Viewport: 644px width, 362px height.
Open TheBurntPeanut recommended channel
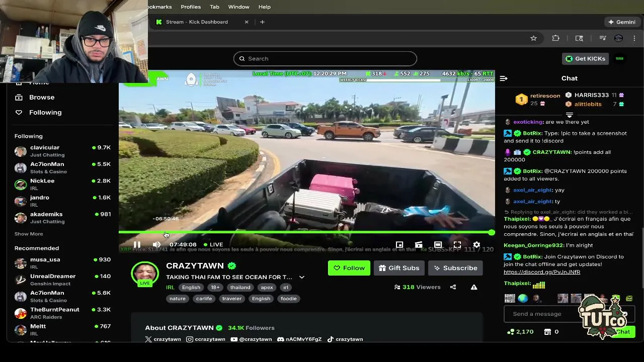click(x=62, y=313)
